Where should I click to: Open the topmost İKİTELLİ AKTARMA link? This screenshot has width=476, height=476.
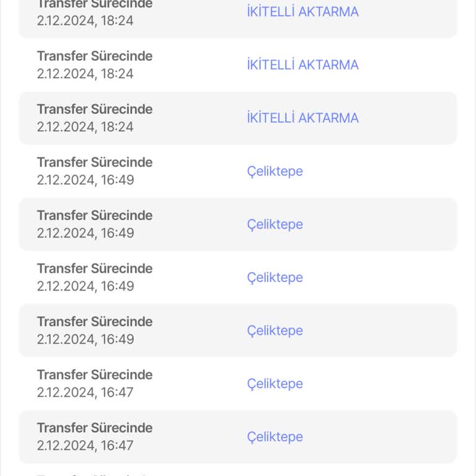pyautogui.click(x=302, y=12)
